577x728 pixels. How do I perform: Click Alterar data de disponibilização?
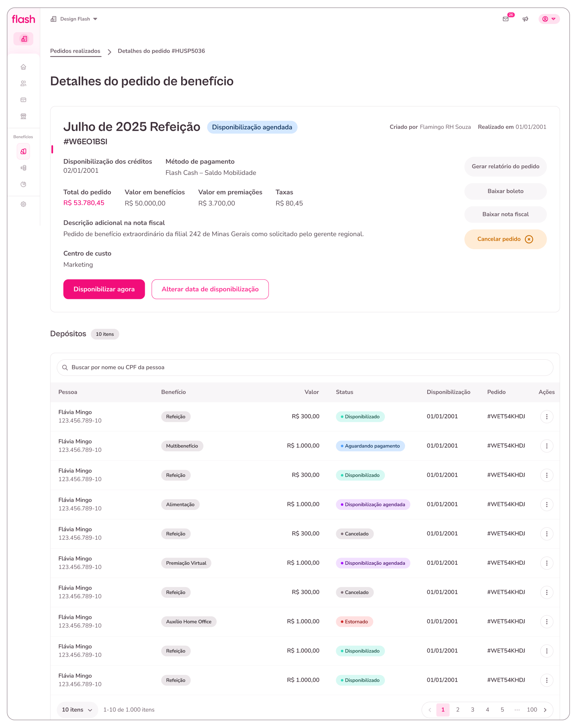pos(210,289)
